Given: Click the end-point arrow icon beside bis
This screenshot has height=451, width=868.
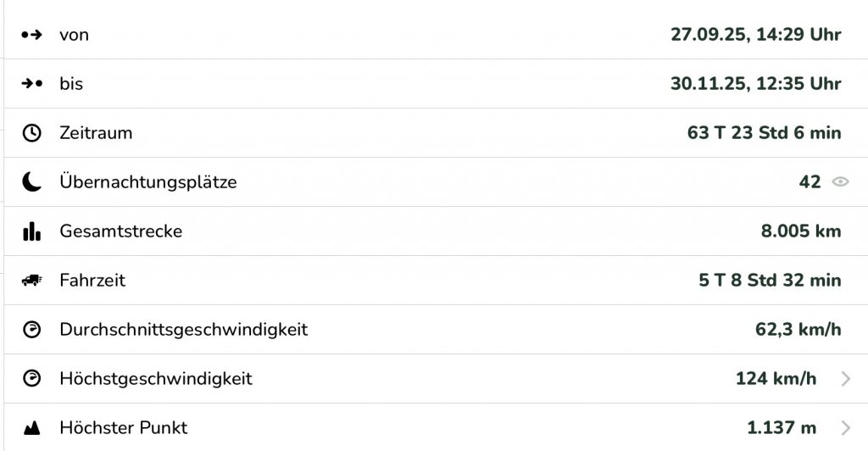Looking at the screenshot, I should pyautogui.click(x=31, y=84).
